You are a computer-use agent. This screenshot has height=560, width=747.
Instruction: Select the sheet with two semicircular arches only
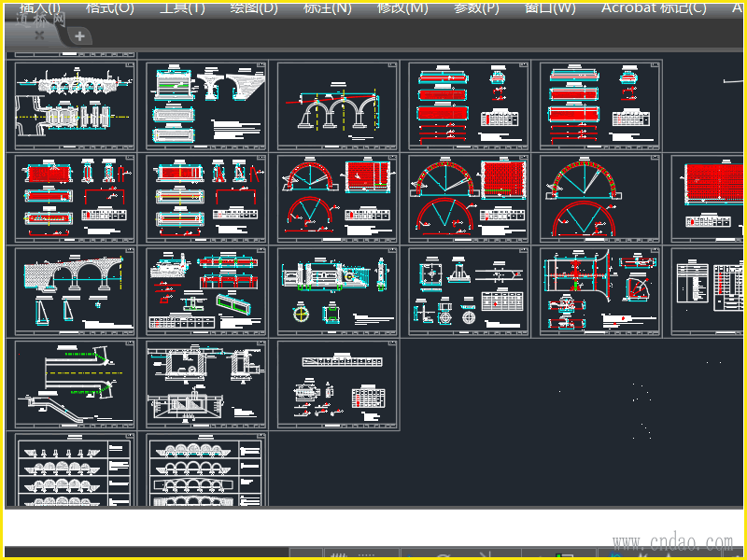tap(599, 199)
